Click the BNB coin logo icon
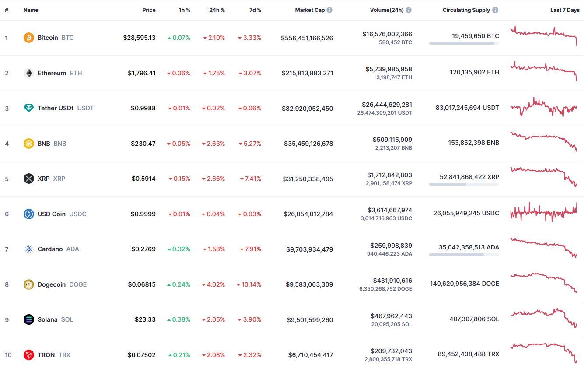The width and height of the screenshot is (588, 372). coord(28,144)
